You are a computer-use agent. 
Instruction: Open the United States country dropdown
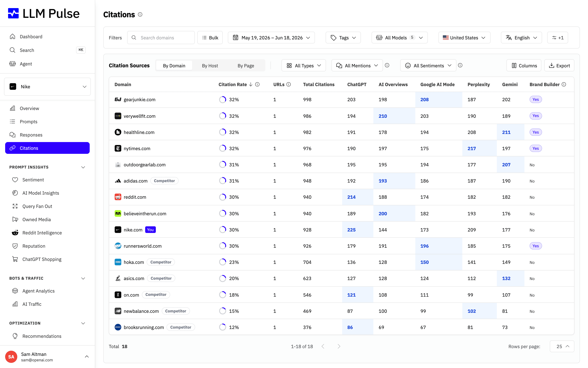[464, 38]
